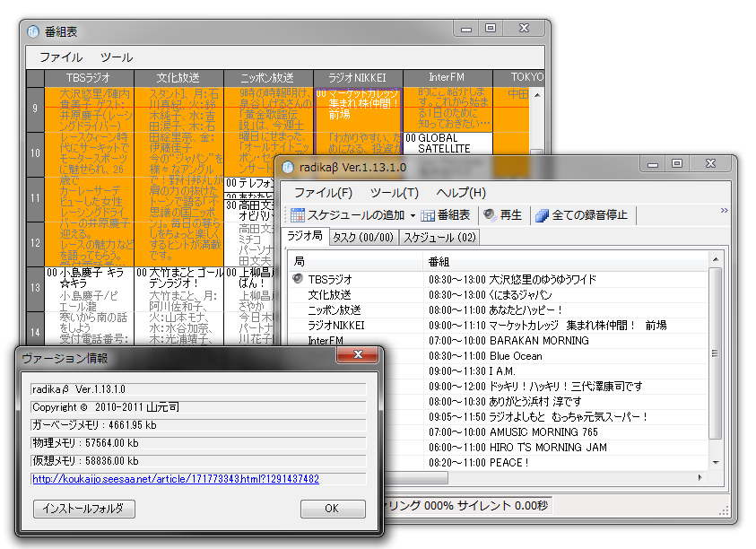Click hour 9 row header in 番組表
Viewport: 756px width, 549px height.
point(35,109)
